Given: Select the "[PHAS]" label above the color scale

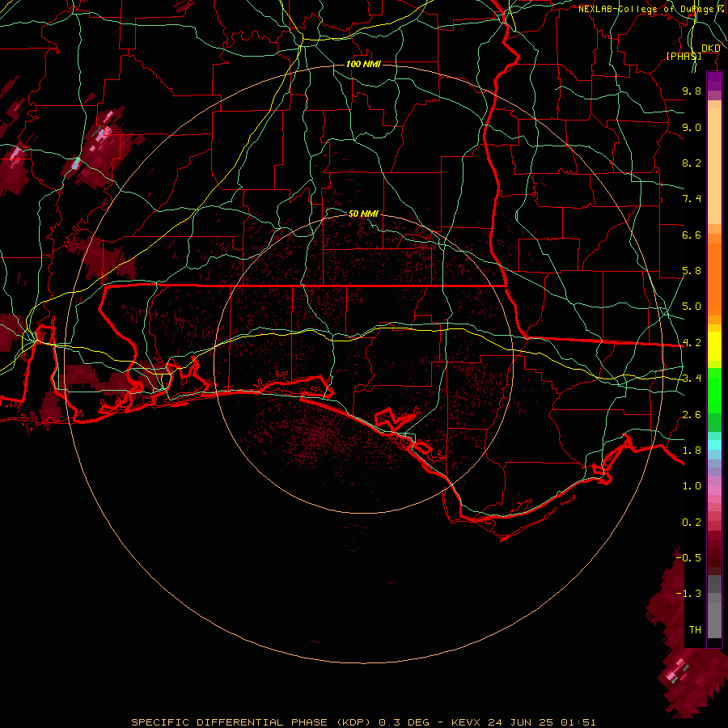Looking at the screenshot, I should (x=684, y=56).
